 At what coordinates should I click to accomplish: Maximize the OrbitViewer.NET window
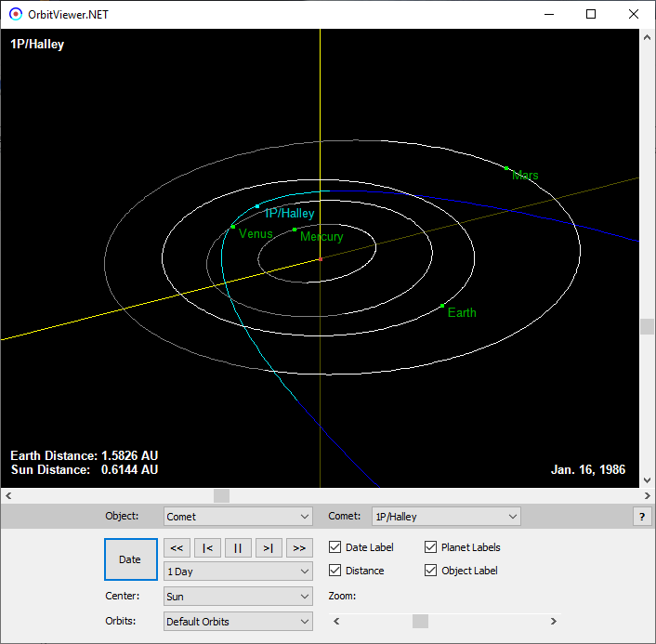(x=591, y=14)
